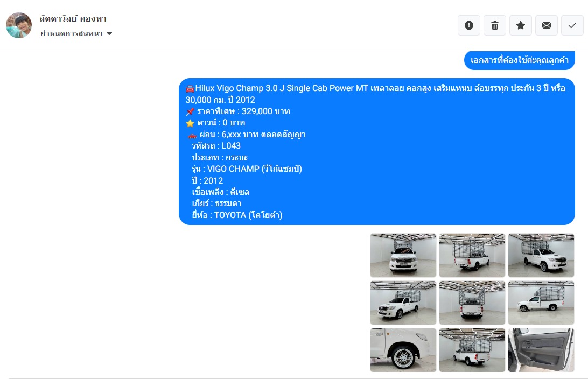Click the text ดาวน์ : 0 บาท
The image size is (588, 379).
221,123
